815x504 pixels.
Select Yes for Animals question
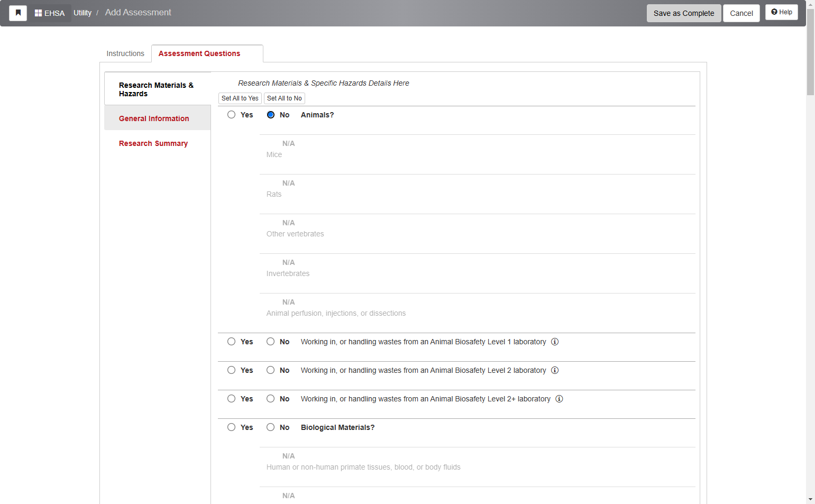coord(231,115)
